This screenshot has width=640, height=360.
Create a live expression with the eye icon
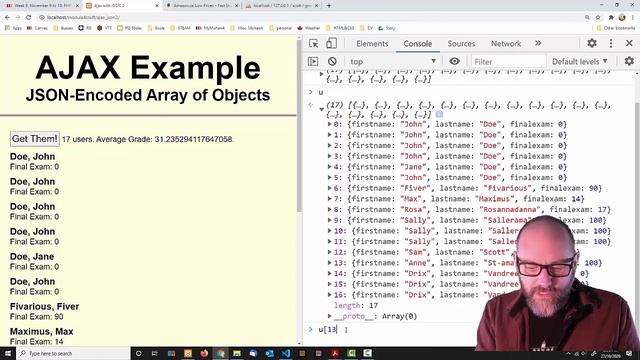(x=454, y=61)
